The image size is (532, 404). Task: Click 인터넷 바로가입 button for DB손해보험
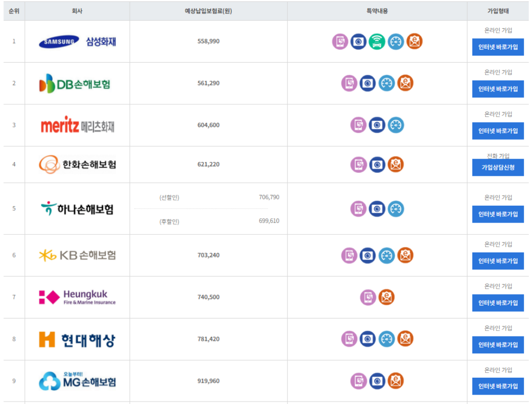point(498,89)
